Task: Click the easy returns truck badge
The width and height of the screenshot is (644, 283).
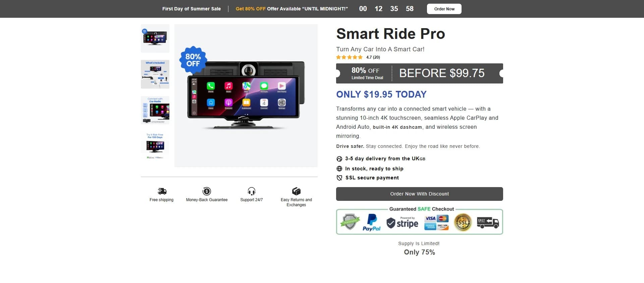Action: [x=488, y=222]
